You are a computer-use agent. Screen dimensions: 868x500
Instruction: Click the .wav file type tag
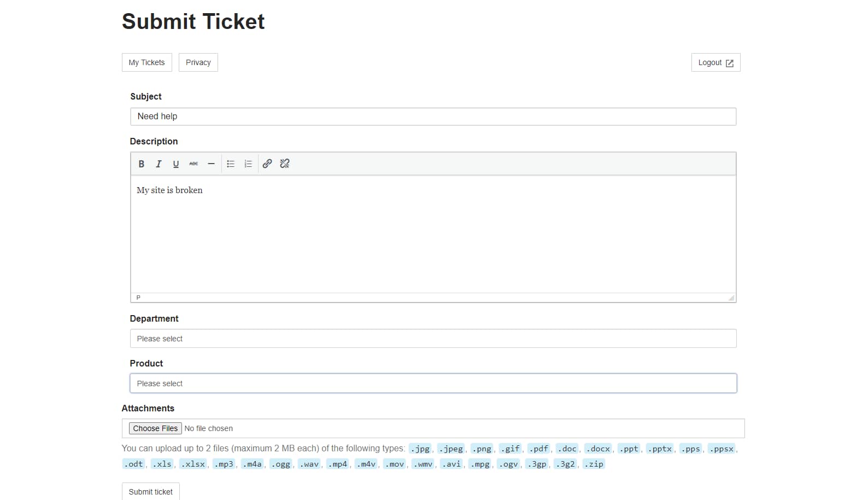pos(309,464)
